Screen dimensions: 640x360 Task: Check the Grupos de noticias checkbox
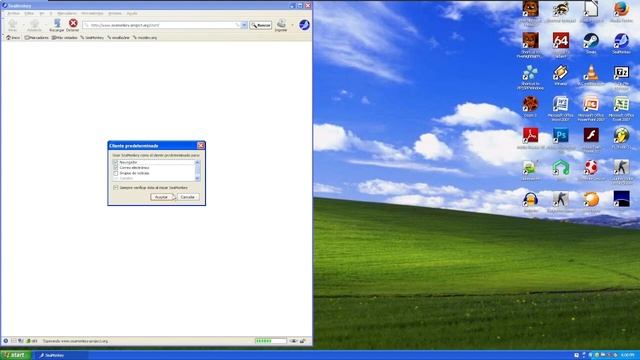(116, 173)
